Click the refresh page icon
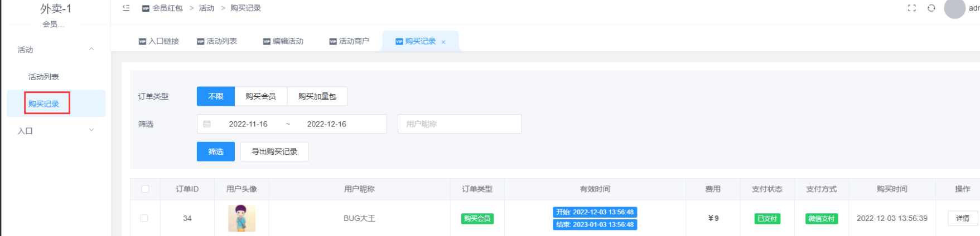980x236 pixels. 931,8
